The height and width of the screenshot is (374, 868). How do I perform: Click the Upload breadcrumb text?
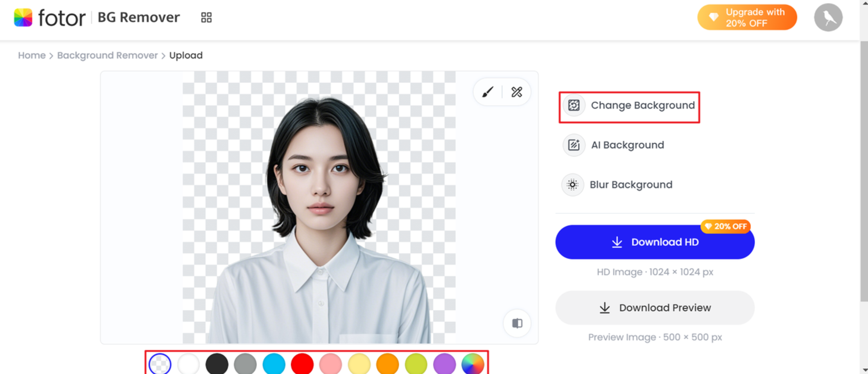[x=186, y=56]
